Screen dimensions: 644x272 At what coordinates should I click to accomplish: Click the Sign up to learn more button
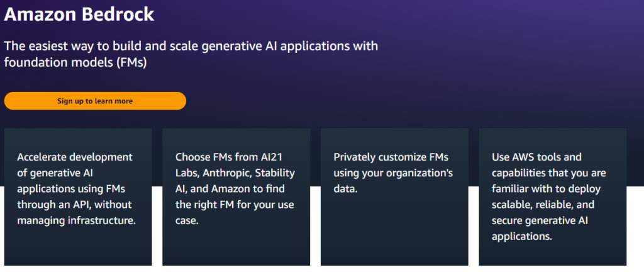tap(95, 101)
